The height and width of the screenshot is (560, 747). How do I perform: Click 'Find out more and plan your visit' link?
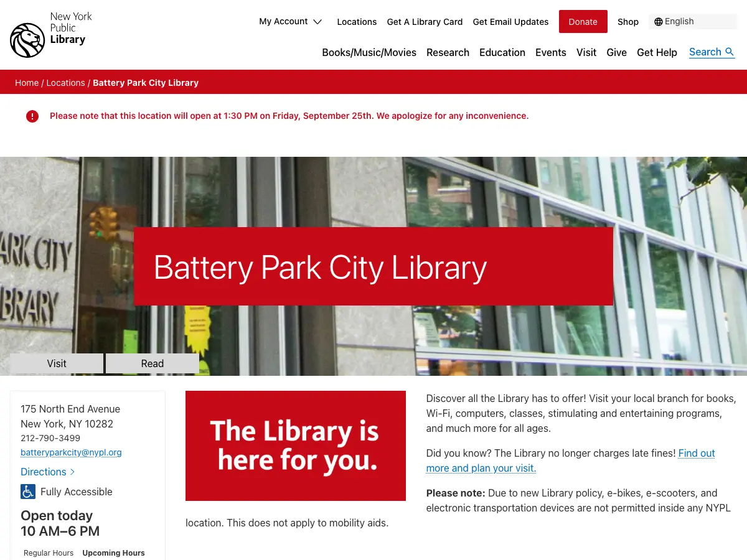click(x=570, y=460)
